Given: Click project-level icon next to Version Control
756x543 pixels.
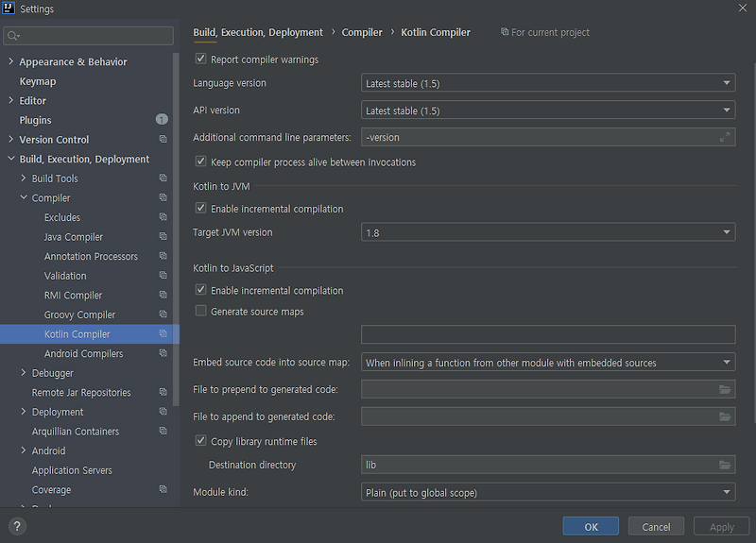Looking at the screenshot, I should tap(163, 139).
